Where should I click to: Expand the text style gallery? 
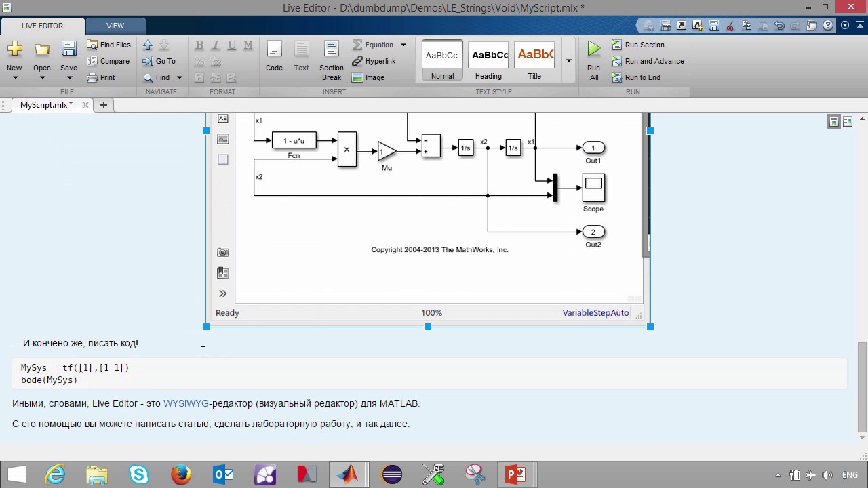(x=568, y=61)
